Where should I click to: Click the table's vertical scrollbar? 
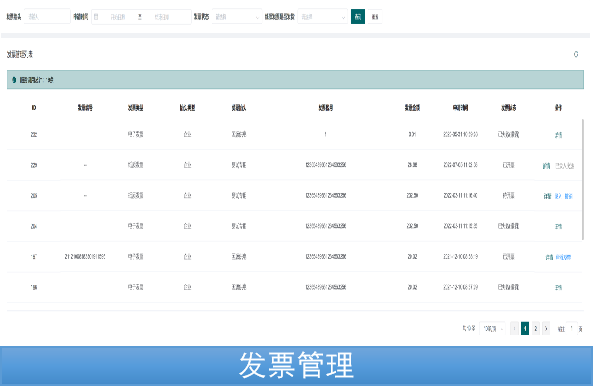tap(583, 180)
